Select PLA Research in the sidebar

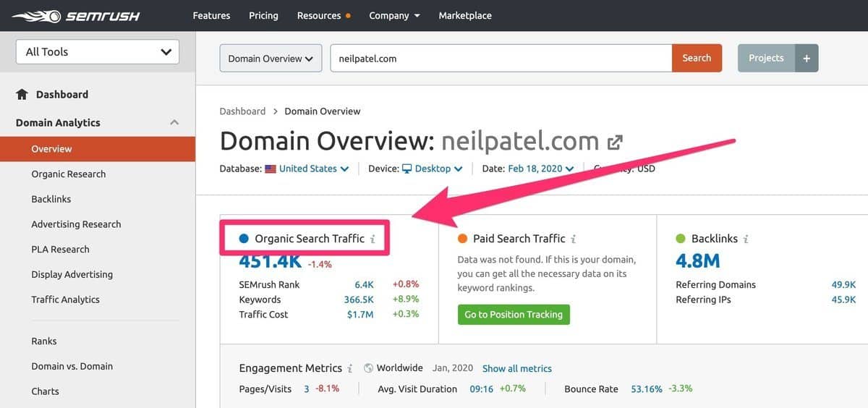point(61,249)
